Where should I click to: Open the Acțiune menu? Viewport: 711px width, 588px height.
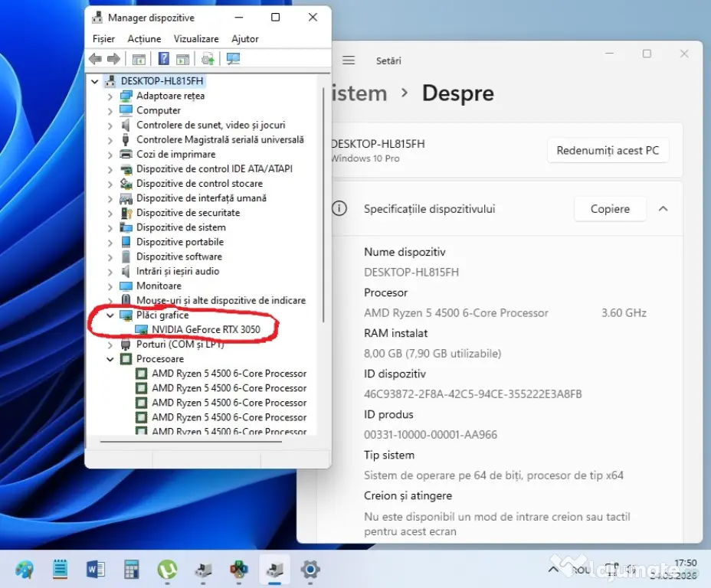tap(144, 39)
